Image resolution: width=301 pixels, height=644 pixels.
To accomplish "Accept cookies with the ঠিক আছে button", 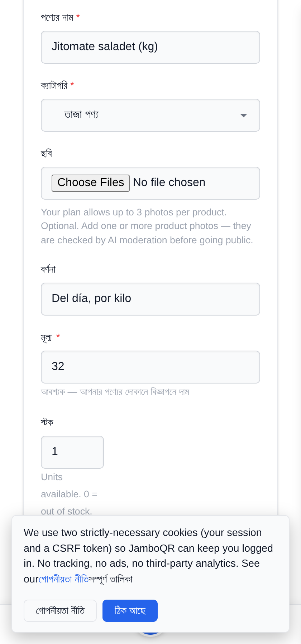I will 130,611.
